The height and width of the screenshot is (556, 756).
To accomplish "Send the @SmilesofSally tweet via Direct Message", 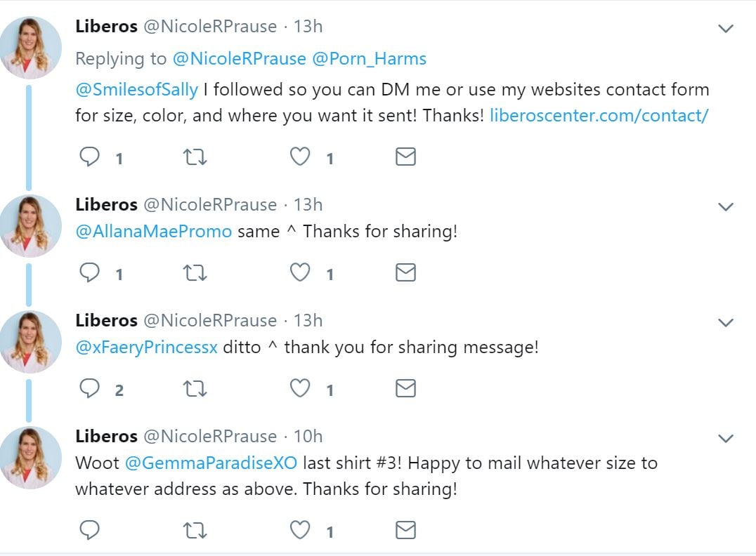I will point(405,157).
